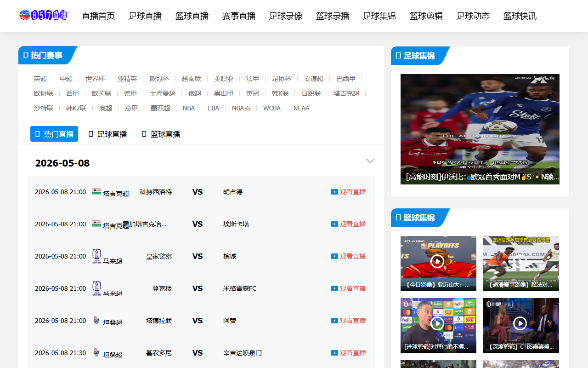Viewport: 588px width, 368px height.
Task: Click the 日职联 league link
Action: 311,93
